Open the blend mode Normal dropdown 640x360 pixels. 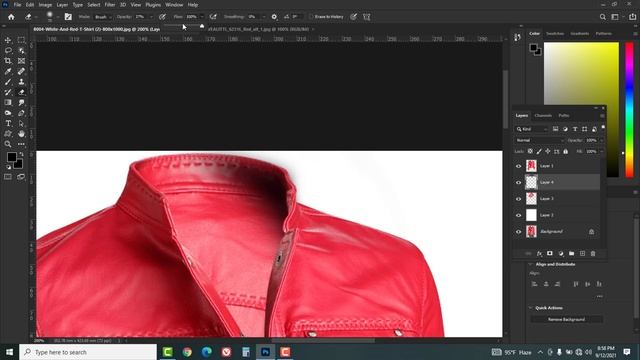pos(539,140)
